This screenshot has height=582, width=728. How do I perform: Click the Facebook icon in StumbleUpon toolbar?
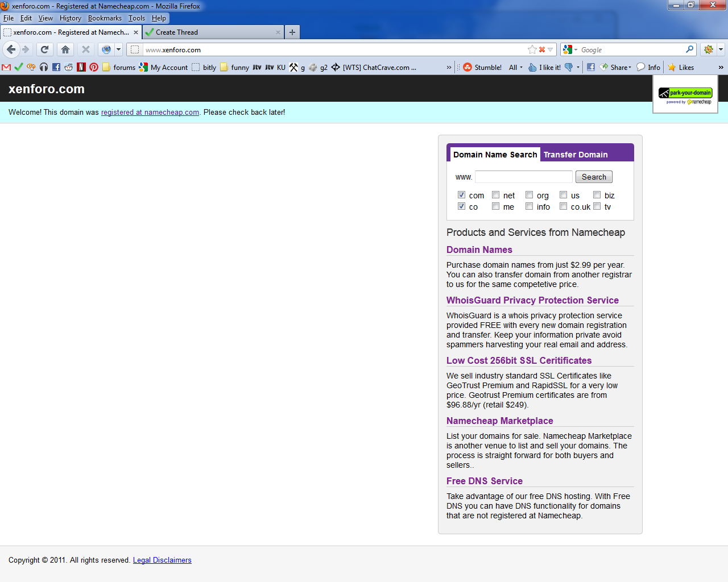pyautogui.click(x=591, y=67)
